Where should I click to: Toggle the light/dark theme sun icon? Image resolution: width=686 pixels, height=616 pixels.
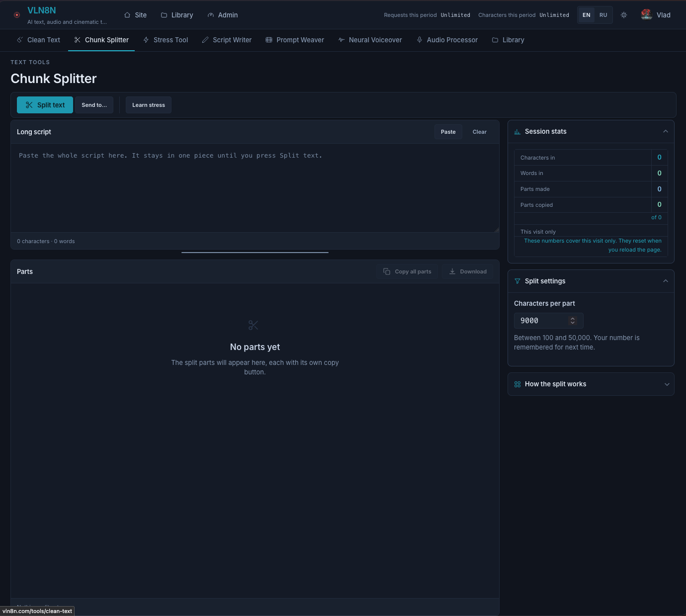tap(624, 15)
